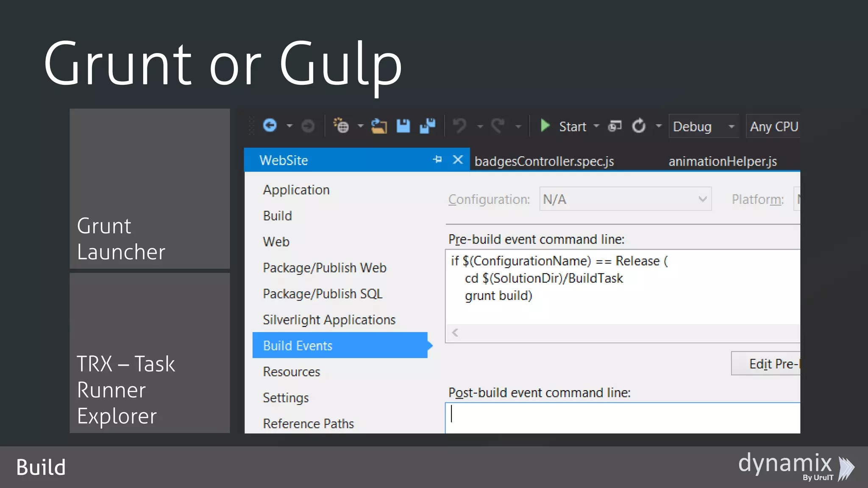Click the browser link icon beside Start
The height and width of the screenshot is (488, 868).
(x=615, y=126)
